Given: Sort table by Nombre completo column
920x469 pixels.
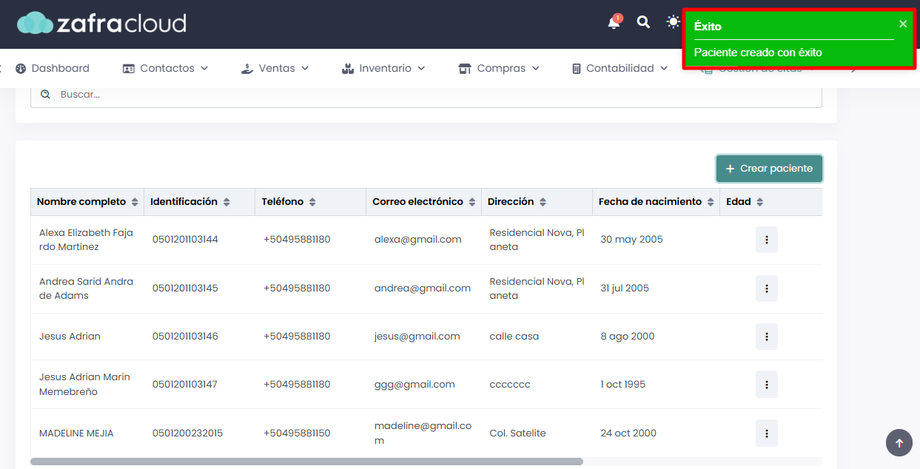Looking at the screenshot, I should click(x=87, y=201).
